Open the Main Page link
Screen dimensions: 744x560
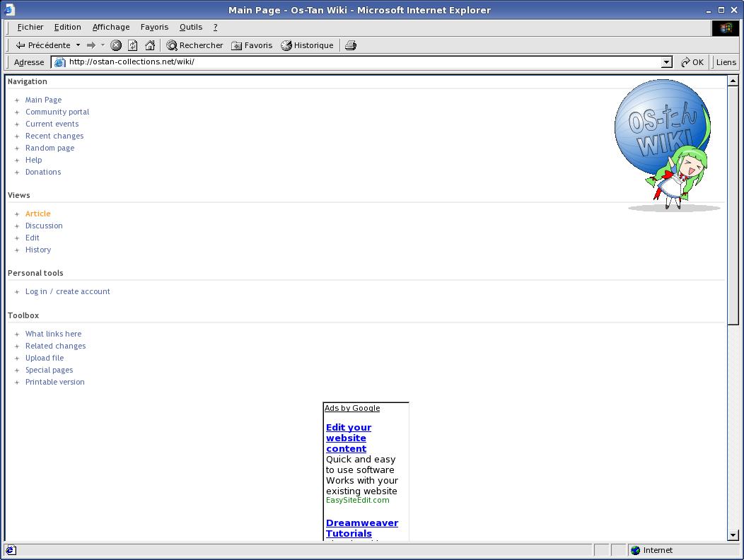click(43, 100)
